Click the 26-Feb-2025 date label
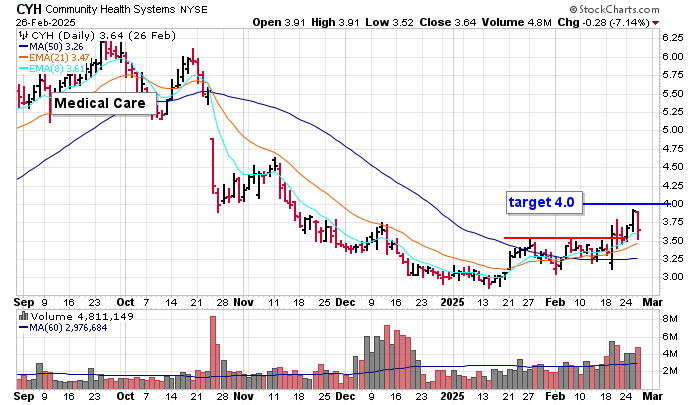700x405 pixels. 46,23
